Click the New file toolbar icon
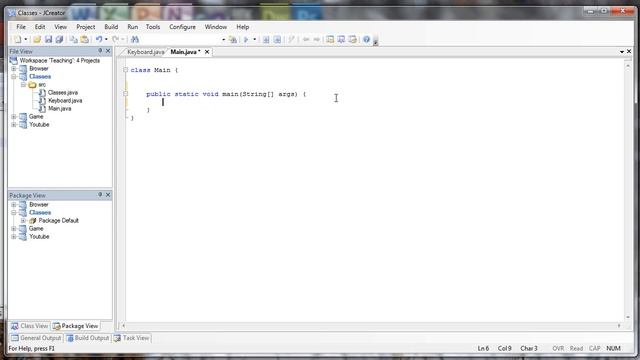 point(18,39)
